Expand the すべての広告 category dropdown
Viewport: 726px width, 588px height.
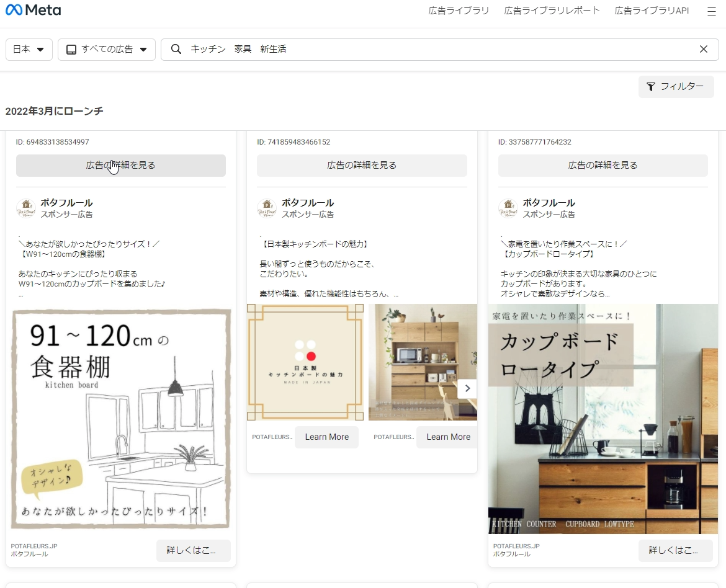tap(107, 50)
